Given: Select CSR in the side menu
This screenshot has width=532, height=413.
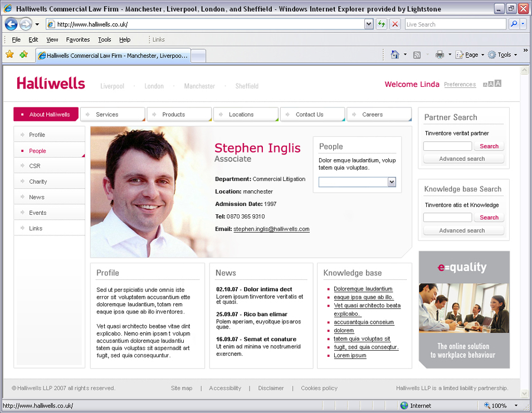Looking at the screenshot, I should 50,166.
